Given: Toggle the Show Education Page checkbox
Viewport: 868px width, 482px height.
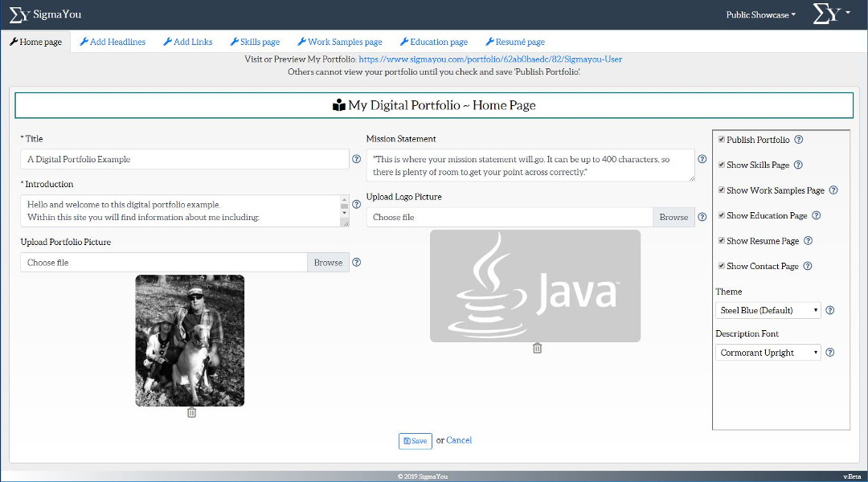Looking at the screenshot, I should coord(721,215).
